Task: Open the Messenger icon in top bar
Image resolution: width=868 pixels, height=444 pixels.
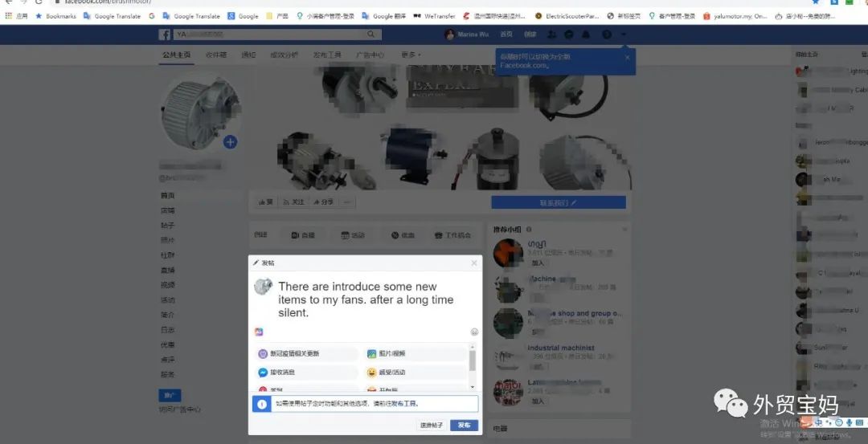Action: pyautogui.click(x=568, y=35)
